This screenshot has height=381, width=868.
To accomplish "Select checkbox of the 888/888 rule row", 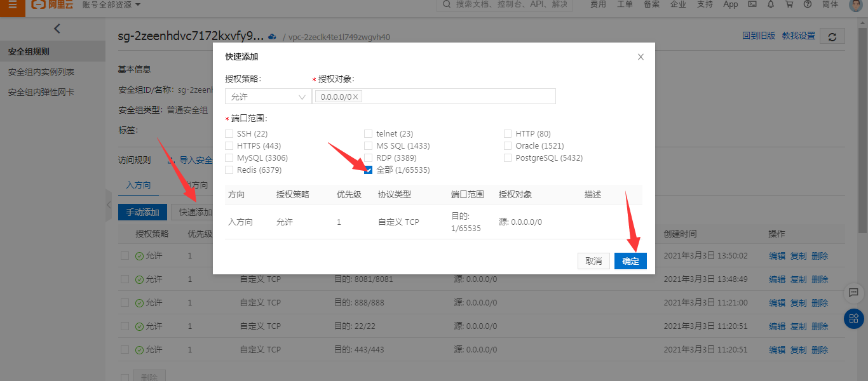I will coord(125,303).
